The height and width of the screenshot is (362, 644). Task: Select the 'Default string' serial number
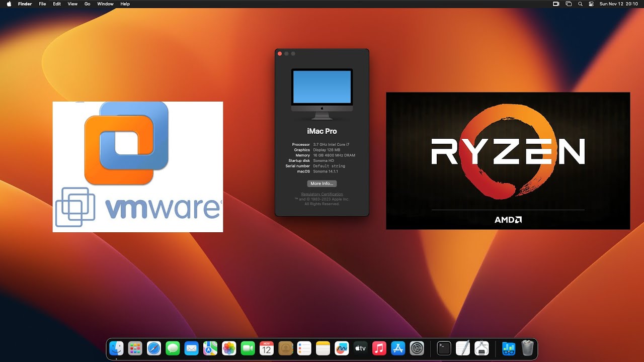tap(329, 166)
